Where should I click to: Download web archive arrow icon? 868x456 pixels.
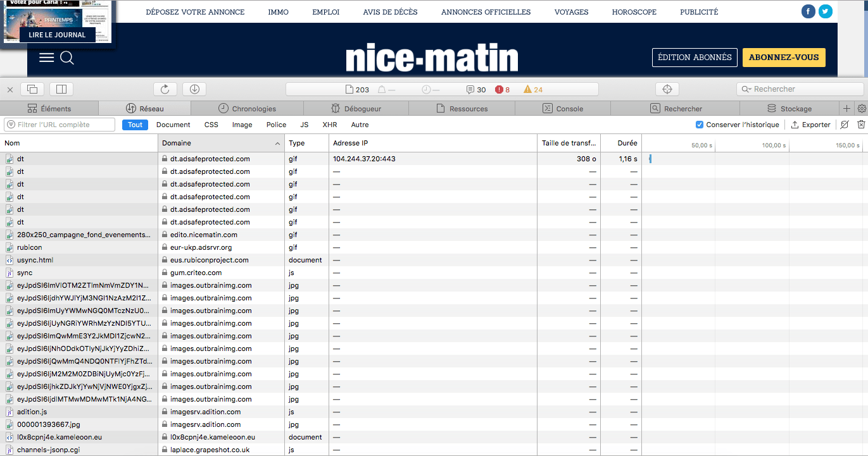(194, 89)
